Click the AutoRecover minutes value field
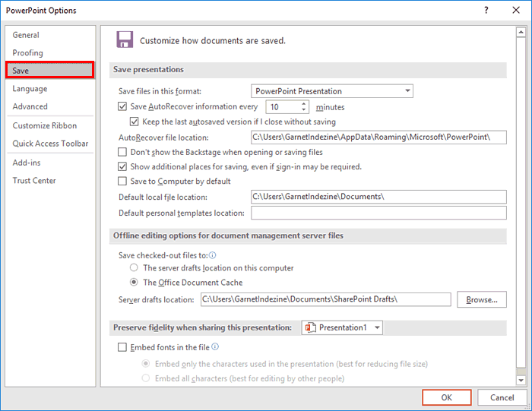 (283, 107)
